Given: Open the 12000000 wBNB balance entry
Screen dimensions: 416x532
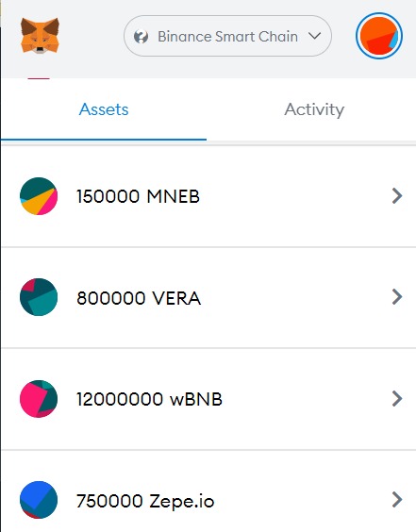Looking at the screenshot, I should [208, 399].
